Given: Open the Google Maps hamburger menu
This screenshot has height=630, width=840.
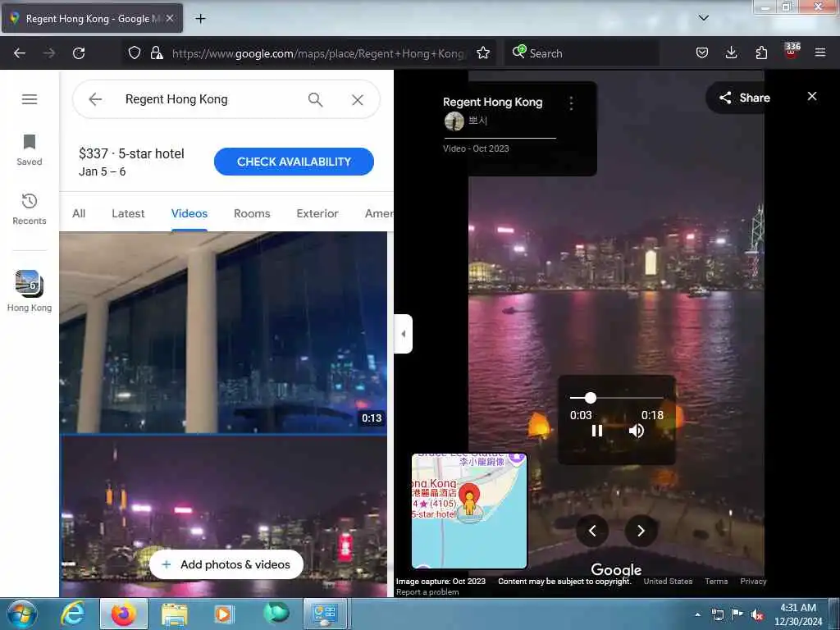Looking at the screenshot, I should [x=30, y=99].
